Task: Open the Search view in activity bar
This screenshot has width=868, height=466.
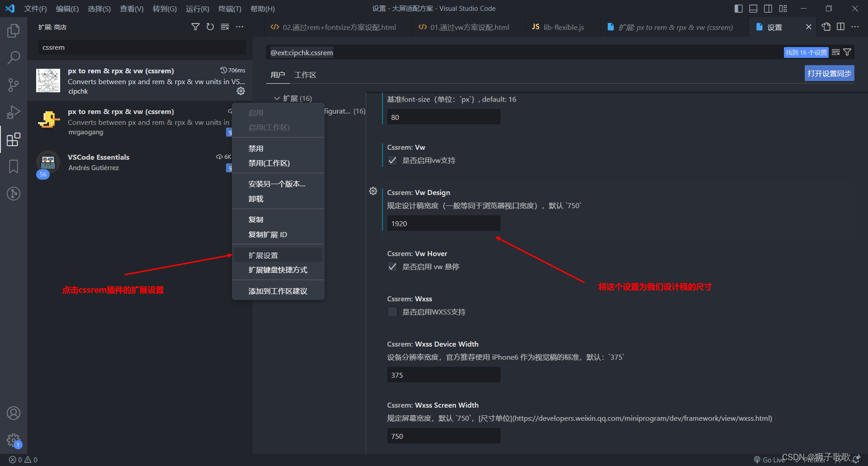Action: click(x=14, y=57)
